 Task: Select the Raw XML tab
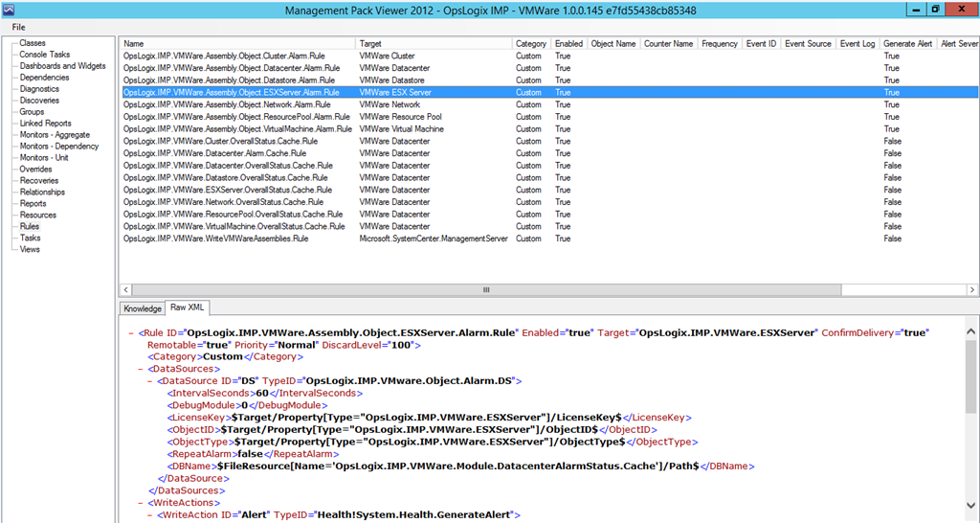click(188, 308)
